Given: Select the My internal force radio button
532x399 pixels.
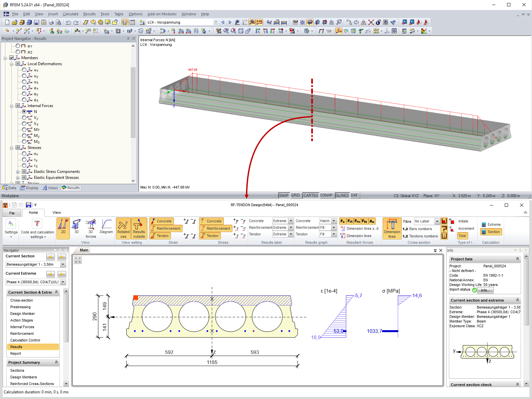Looking at the screenshot, I should click(x=24, y=136).
